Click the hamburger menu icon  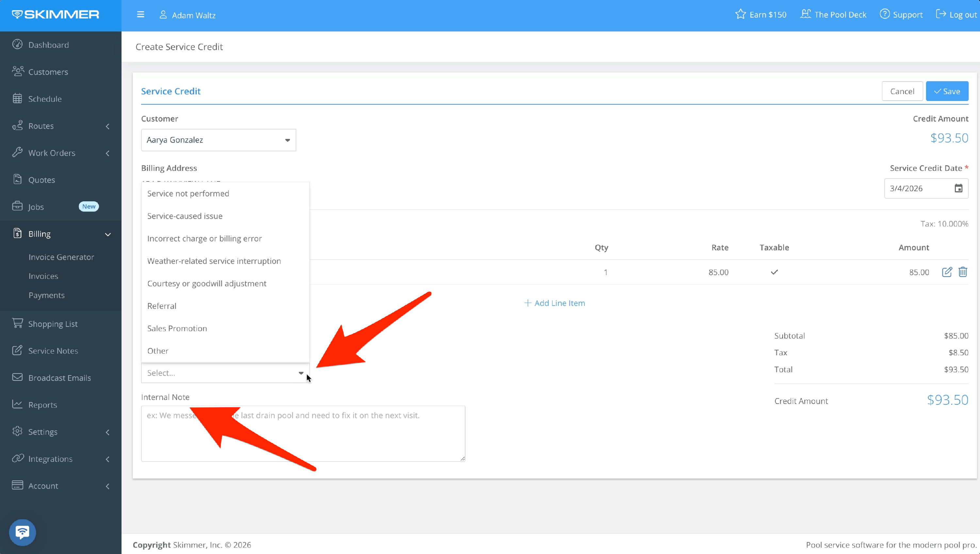coord(140,15)
